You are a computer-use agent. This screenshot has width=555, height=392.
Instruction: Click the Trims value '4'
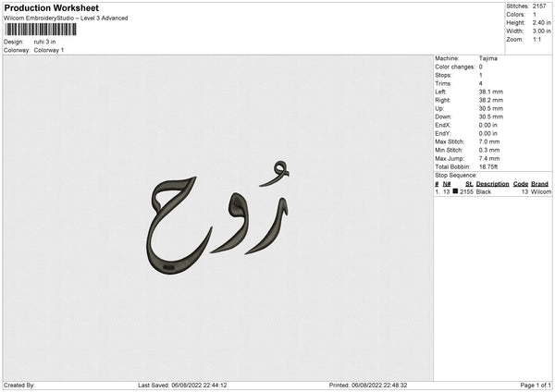pyautogui.click(x=481, y=83)
